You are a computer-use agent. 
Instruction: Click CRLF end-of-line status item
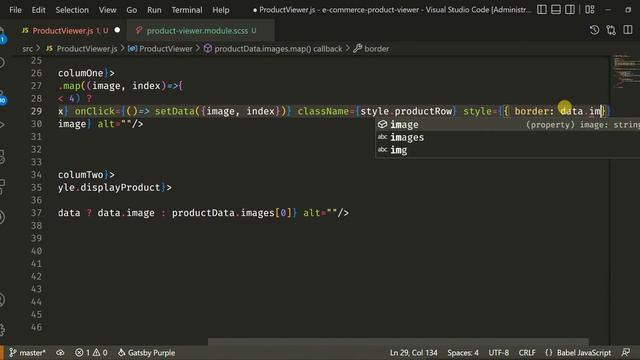click(527, 353)
